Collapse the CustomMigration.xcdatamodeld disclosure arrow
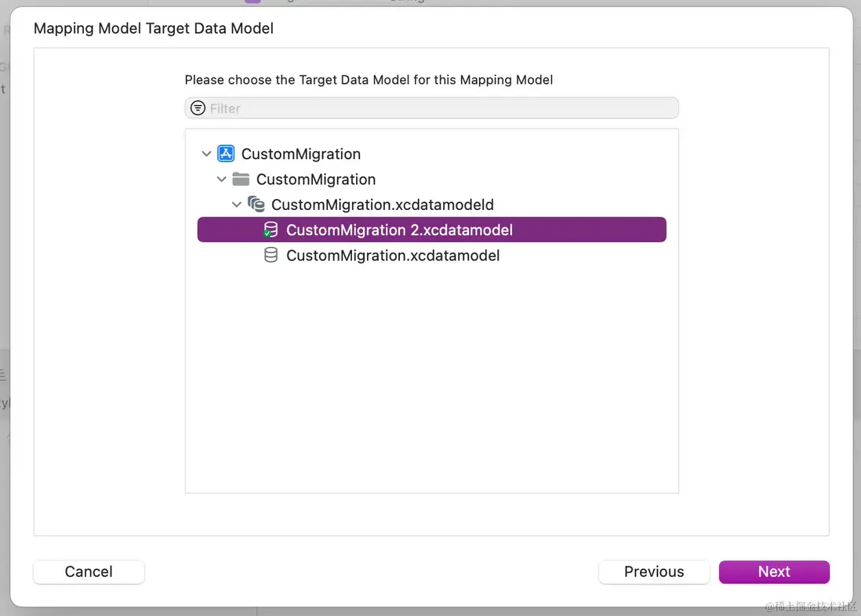The image size is (861, 616). click(x=236, y=205)
